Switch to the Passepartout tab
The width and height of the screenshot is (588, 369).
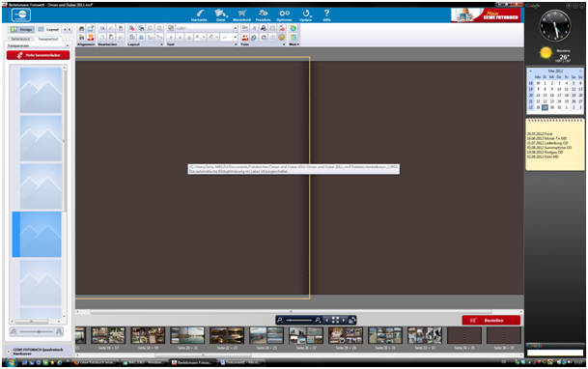[x=48, y=39]
